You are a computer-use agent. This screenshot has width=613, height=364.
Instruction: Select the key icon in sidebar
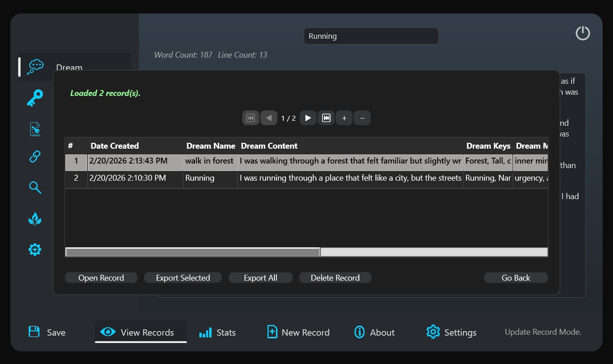click(x=35, y=98)
